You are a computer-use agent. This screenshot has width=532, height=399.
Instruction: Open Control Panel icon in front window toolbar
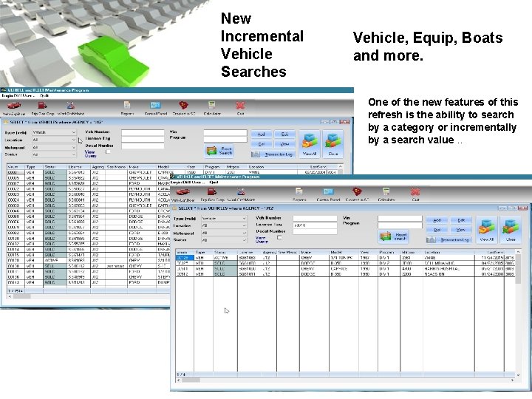tap(328, 191)
